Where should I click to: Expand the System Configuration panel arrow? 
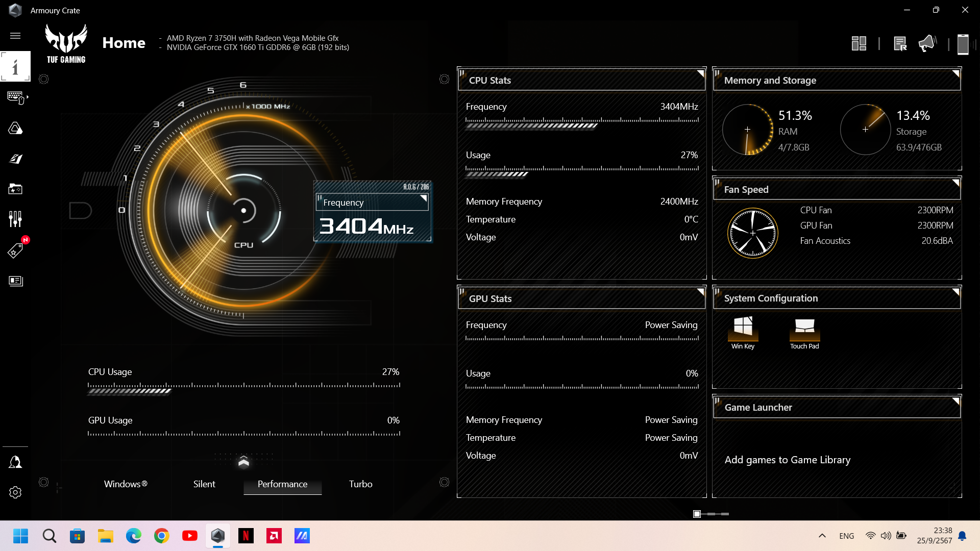(955, 292)
